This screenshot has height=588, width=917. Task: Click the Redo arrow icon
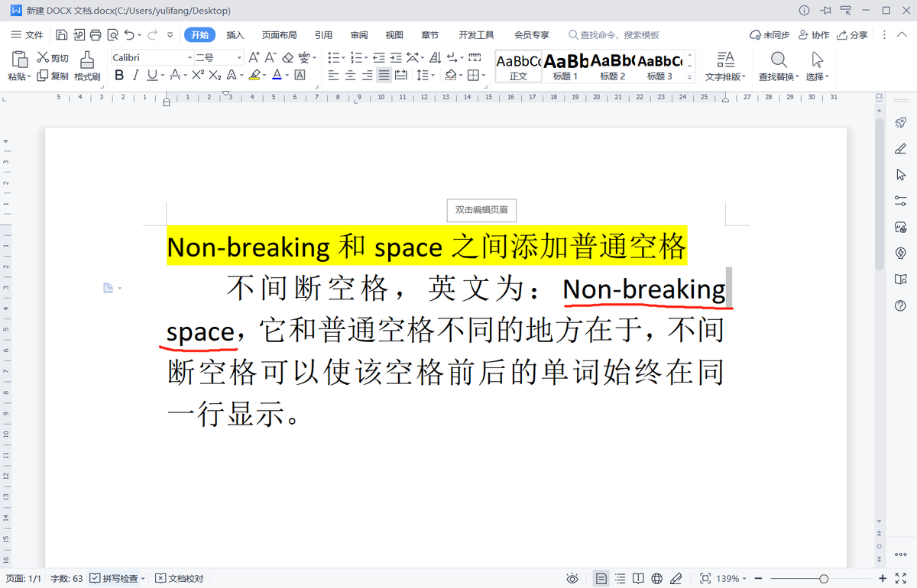tap(152, 35)
